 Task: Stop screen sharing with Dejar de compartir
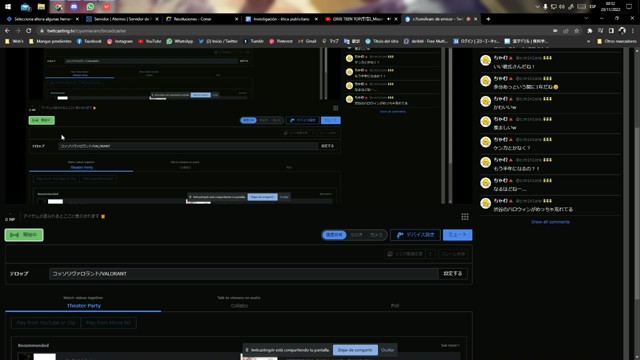pyautogui.click(x=355, y=350)
